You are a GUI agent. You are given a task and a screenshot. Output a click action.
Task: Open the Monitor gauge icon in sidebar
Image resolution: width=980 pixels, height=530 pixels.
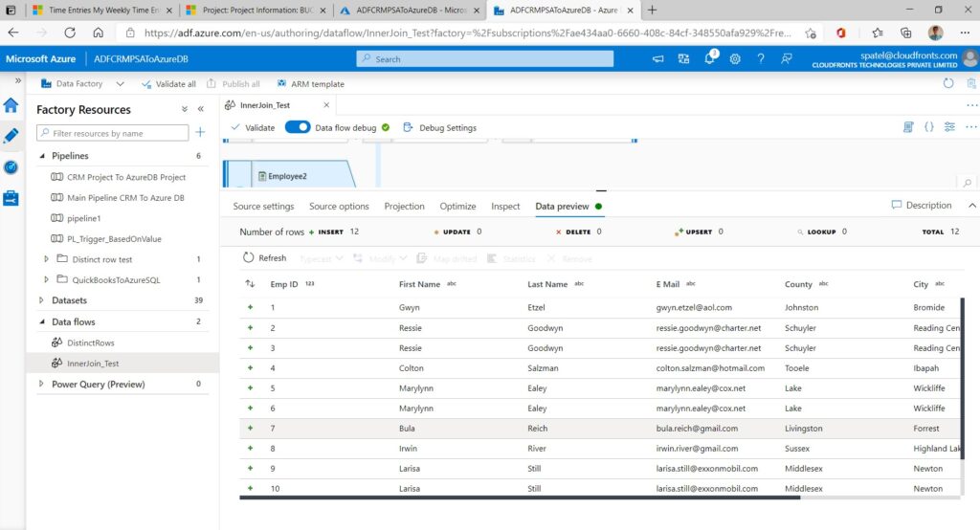[x=11, y=166]
